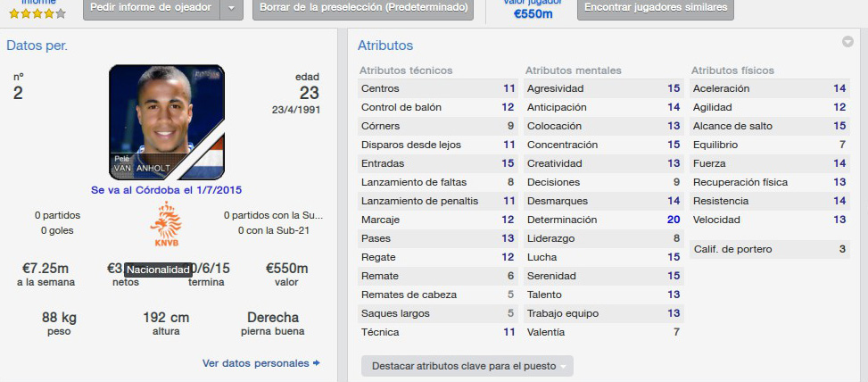Open dropdown arrow next to Pedir informe de ojeador
Image resolution: width=868 pixels, height=382 pixels.
[232, 8]
